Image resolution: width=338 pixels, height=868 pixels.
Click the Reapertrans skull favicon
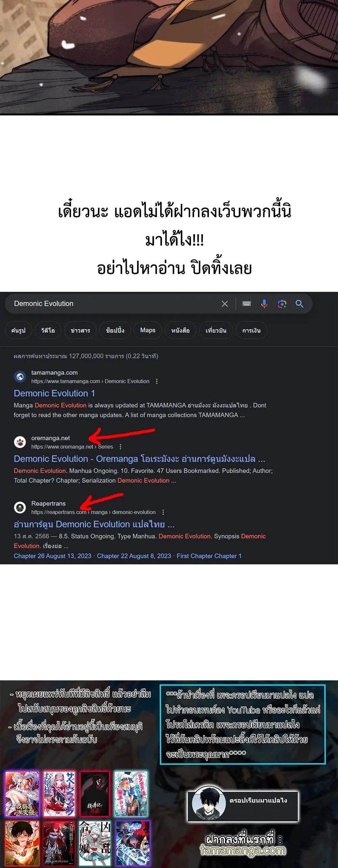(x=20, y=508)
